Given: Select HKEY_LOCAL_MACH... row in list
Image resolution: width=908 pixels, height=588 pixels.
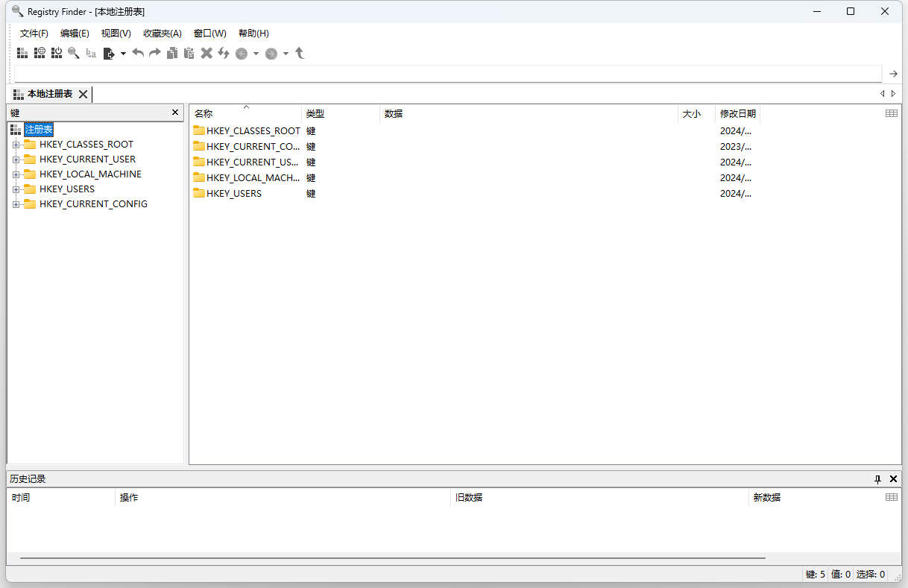Looking at the screenshot, I should (476, 177).
